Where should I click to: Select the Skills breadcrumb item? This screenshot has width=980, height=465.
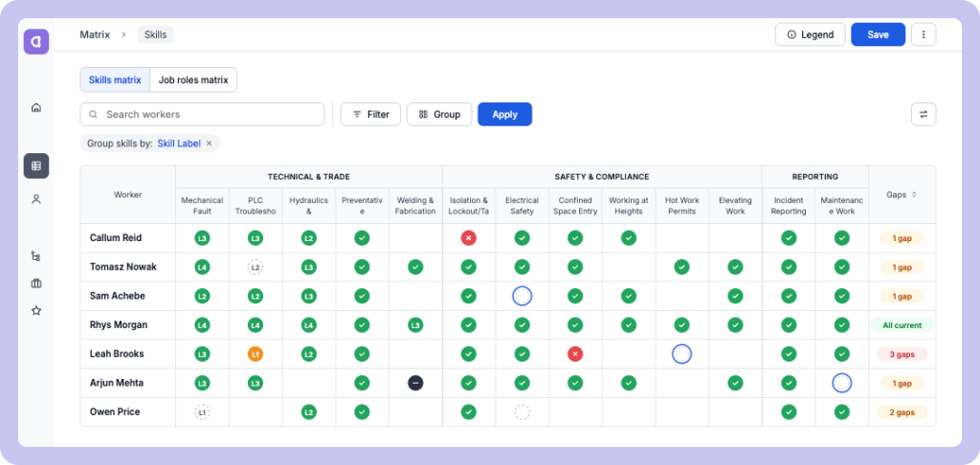156,35
